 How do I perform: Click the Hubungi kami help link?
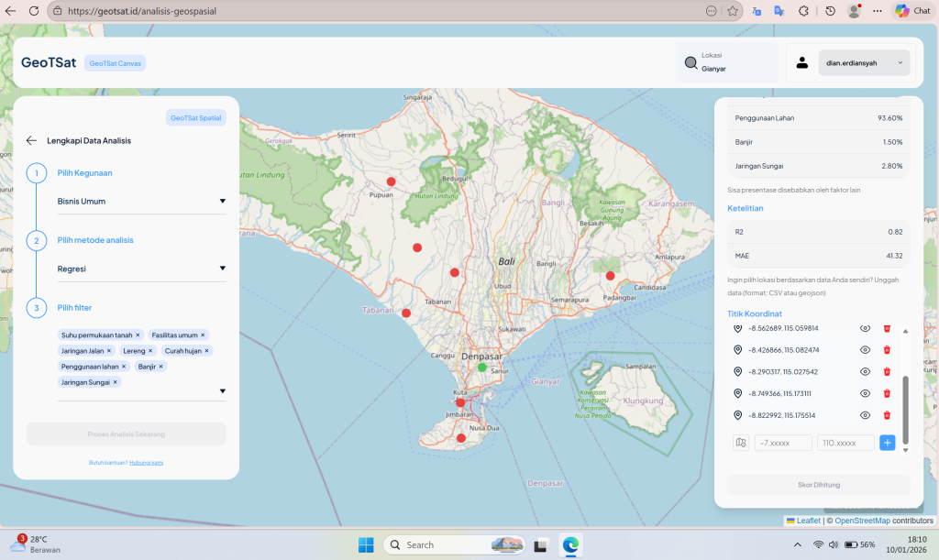coord(147,463)
